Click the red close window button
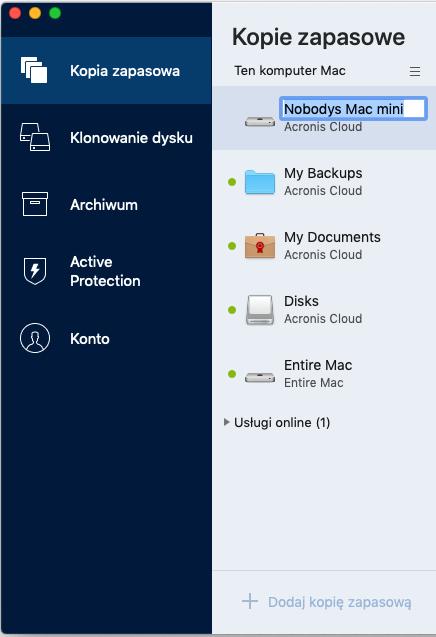The height and width of the screenshot is (637, 436). tap(15, 13)
